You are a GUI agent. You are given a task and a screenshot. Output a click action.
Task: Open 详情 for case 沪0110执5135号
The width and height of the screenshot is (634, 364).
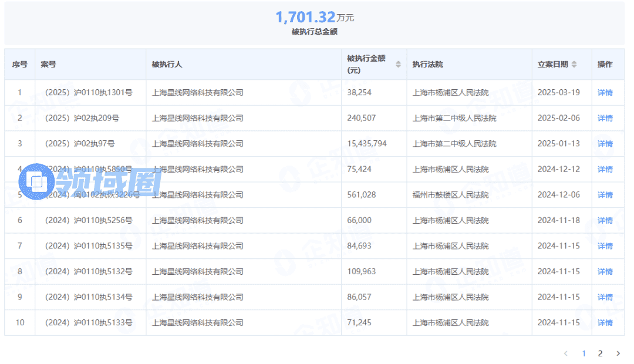[x=605, y=246]
